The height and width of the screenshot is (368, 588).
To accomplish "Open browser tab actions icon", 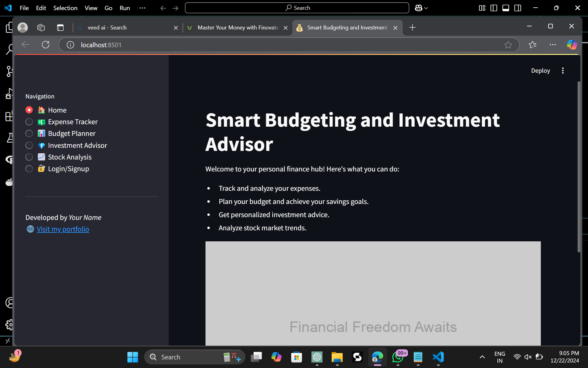I will 60,28.
